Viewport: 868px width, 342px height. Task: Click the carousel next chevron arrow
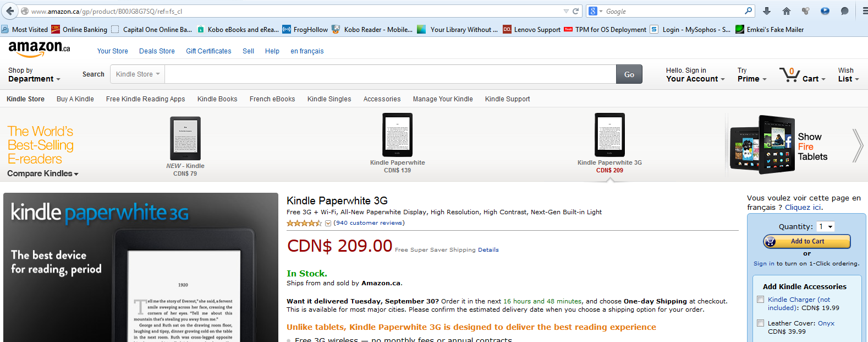[x=858, y=145]
